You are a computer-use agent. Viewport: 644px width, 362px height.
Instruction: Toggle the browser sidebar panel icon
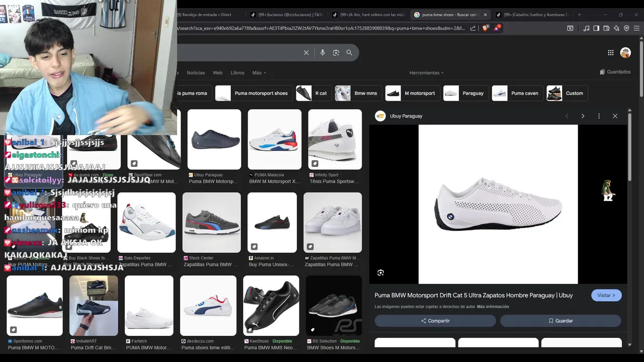tap(596, 28)
